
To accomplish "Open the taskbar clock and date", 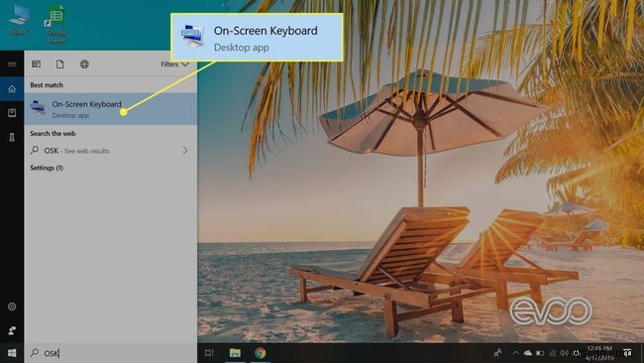I will point(599,353).
